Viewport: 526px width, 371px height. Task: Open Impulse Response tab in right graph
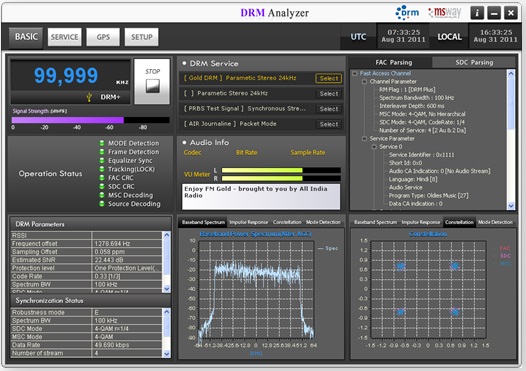point(421,222)
